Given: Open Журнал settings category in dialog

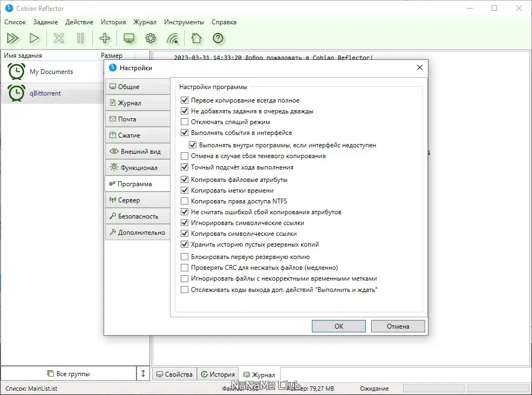Looking at the screenshot, I should tap(138, 103).
